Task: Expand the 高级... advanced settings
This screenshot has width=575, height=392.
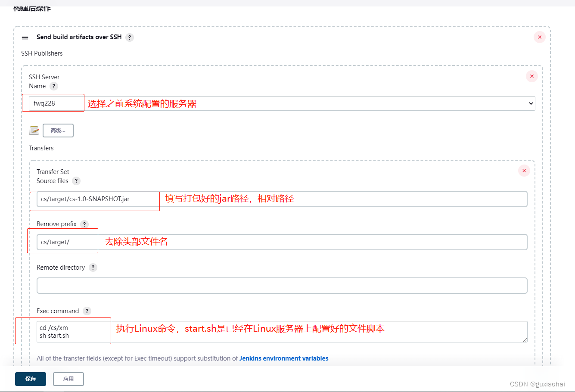Action: click(58, 131)
